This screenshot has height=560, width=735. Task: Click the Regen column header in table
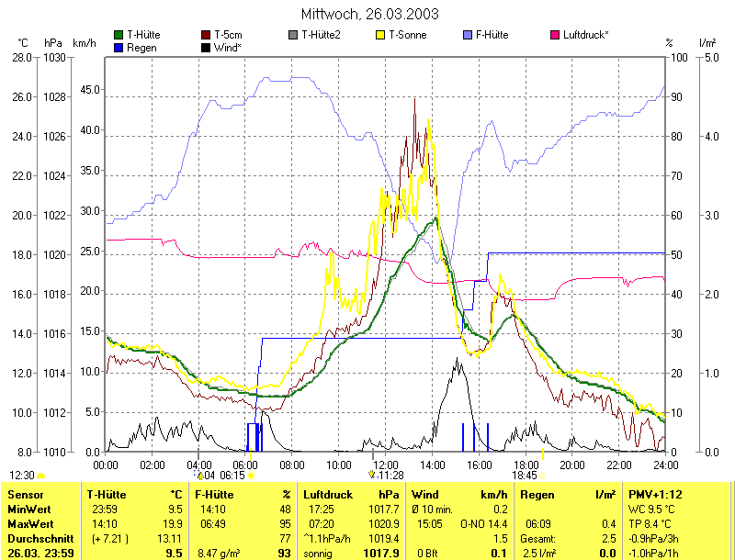click(537, 495)
